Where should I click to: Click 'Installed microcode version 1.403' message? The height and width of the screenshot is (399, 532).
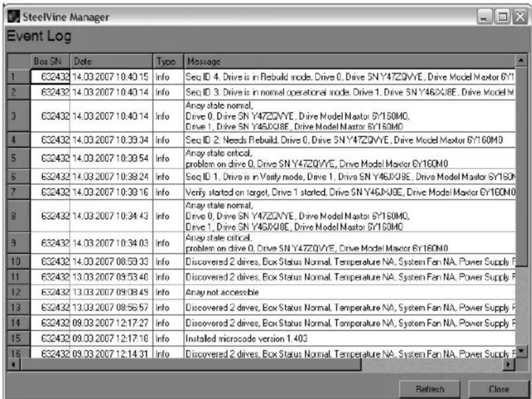pos(350,338)
